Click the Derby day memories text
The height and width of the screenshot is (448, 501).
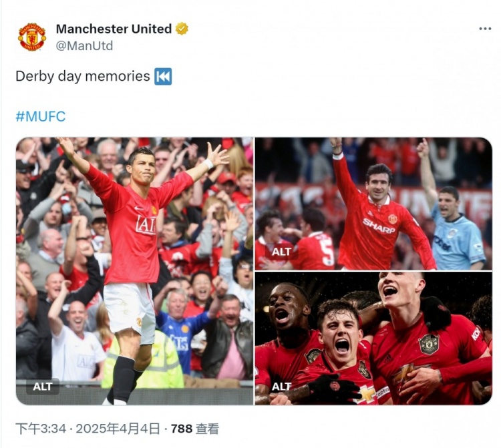[82, 76]
